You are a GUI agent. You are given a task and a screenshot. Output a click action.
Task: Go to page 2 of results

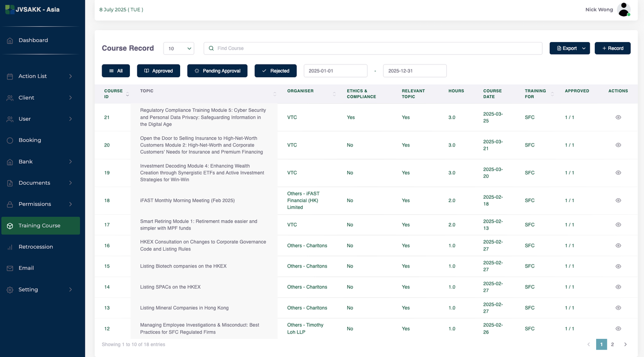click(612, 344)
